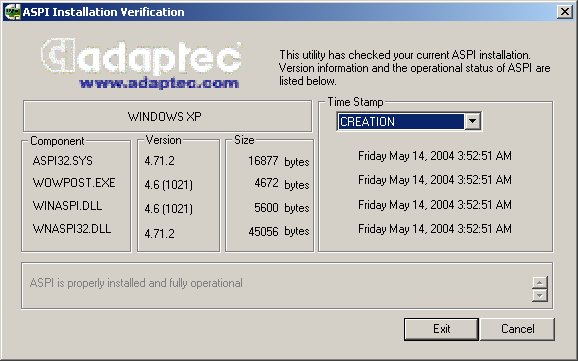Click the Exit button

tap(441, 329)
